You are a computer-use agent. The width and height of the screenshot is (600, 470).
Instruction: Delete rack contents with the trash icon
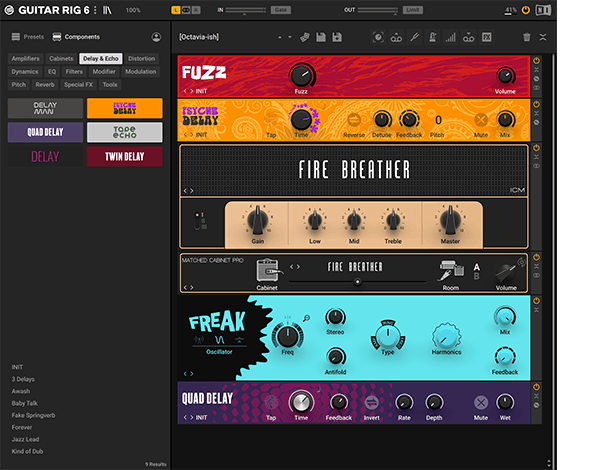coord(527,37)
